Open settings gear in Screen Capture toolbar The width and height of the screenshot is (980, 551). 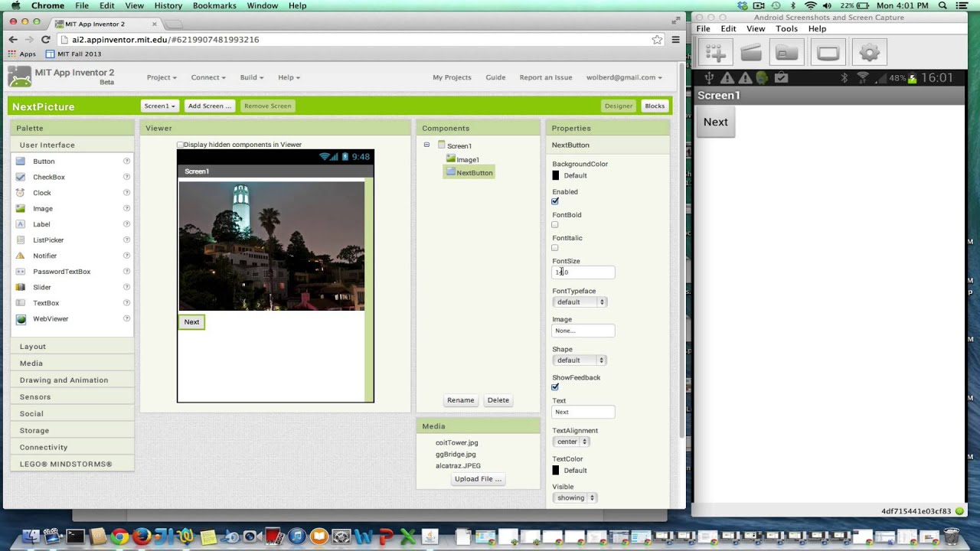pos(869,53)
